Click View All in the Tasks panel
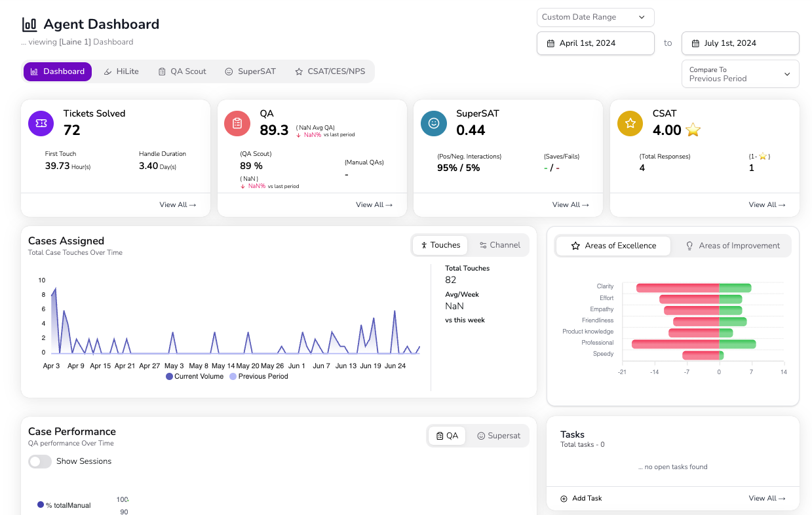The width and height of the screenshot is (812, 515). coord(767,499)
